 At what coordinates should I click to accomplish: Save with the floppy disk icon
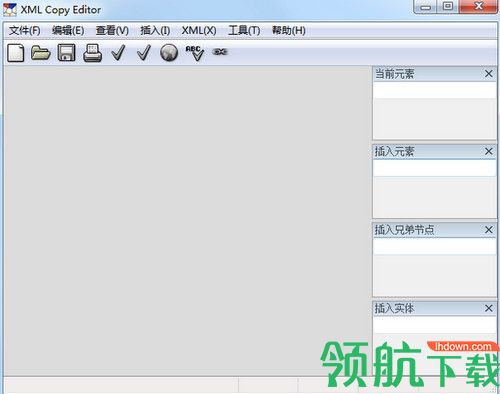coord(66,53)
